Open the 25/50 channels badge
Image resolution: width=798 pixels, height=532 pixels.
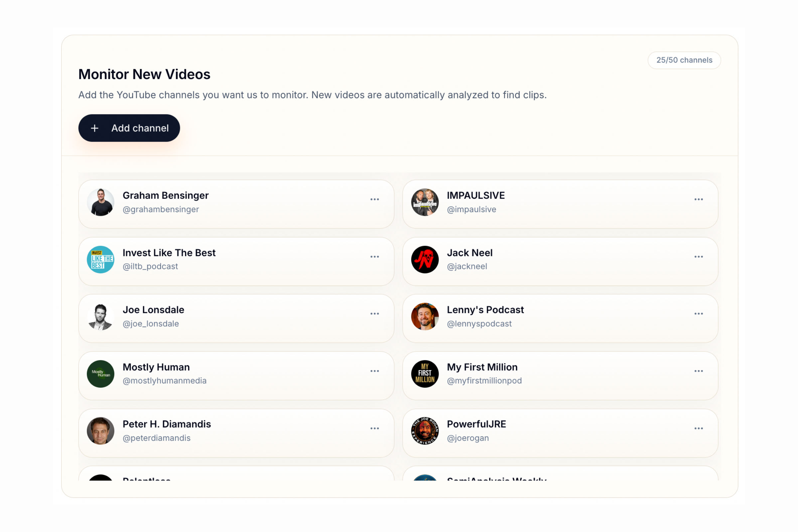[x=684, y=60]
